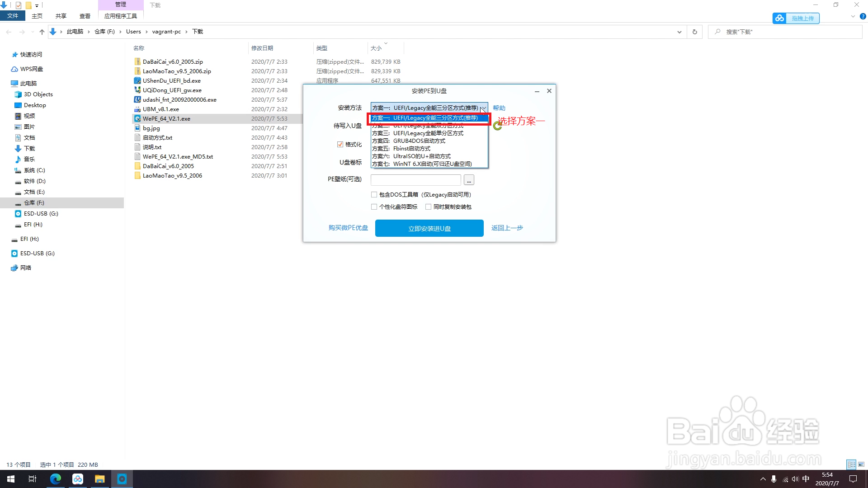Enable 同时复制安装包 checkbox
Image resolution: width=868 pixels, height=488 pixels.
click(x=428, y=207)
